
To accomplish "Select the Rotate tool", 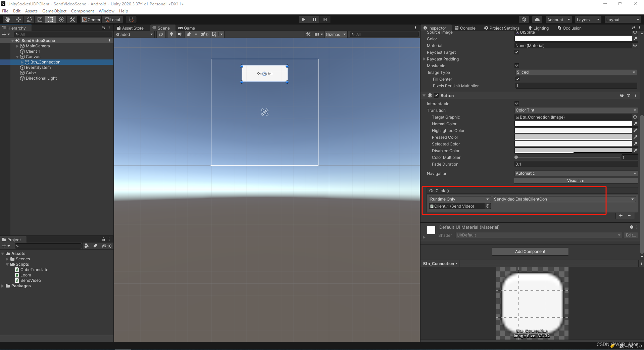I will click(x=29, y=19).
